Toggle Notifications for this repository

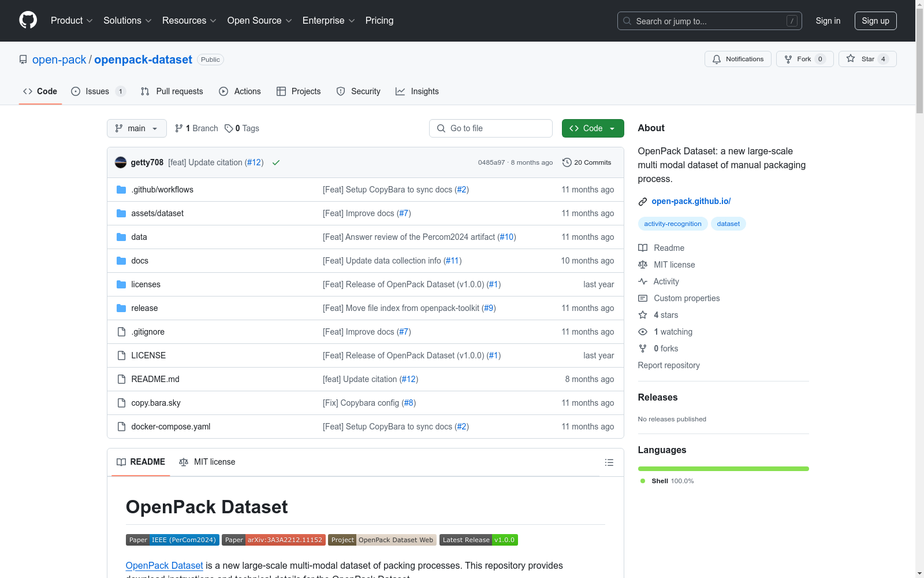click(x=737, y=58)
